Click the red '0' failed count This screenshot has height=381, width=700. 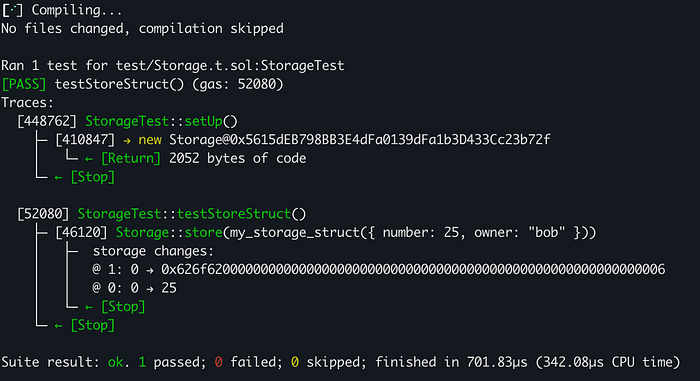click(x=218, y=362)
